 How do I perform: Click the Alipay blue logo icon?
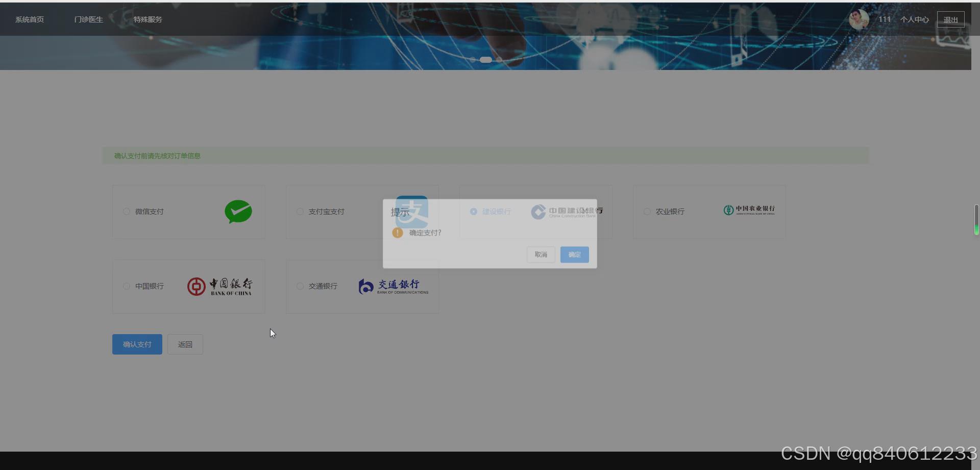pos(411,212)
